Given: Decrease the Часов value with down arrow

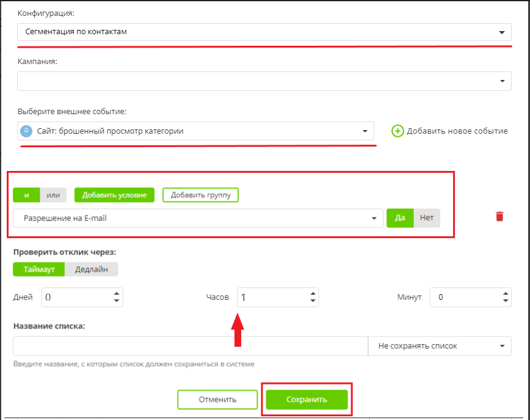Looking at the screenshot, I should pos(313,301).
